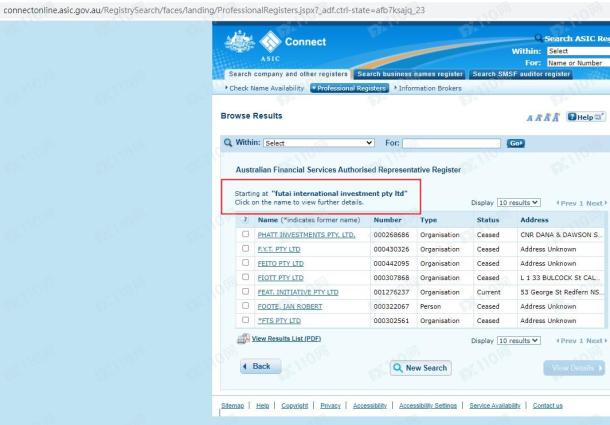The width and height of the screenshot is (610, 425).
Task: Toggle the select-all checkbox in table header
Action: click(x=245, y=220)
